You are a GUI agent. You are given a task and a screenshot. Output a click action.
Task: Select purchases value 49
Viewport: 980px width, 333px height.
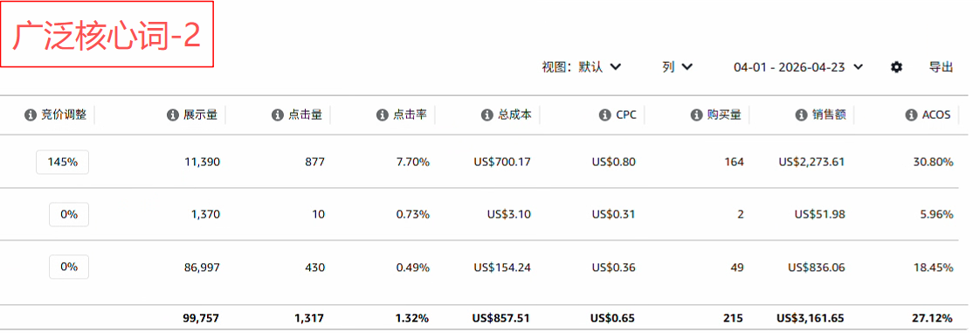[x=737, y=267]
